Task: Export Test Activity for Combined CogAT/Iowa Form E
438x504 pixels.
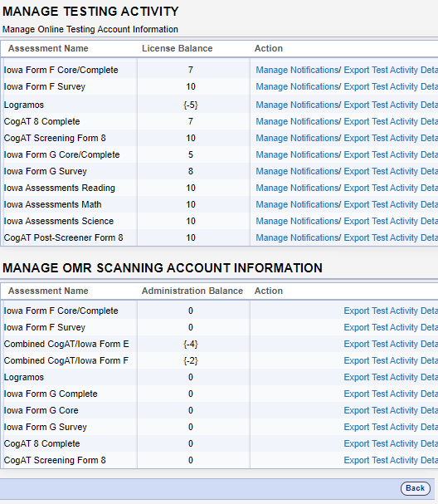Action: (x=391, y=345)
